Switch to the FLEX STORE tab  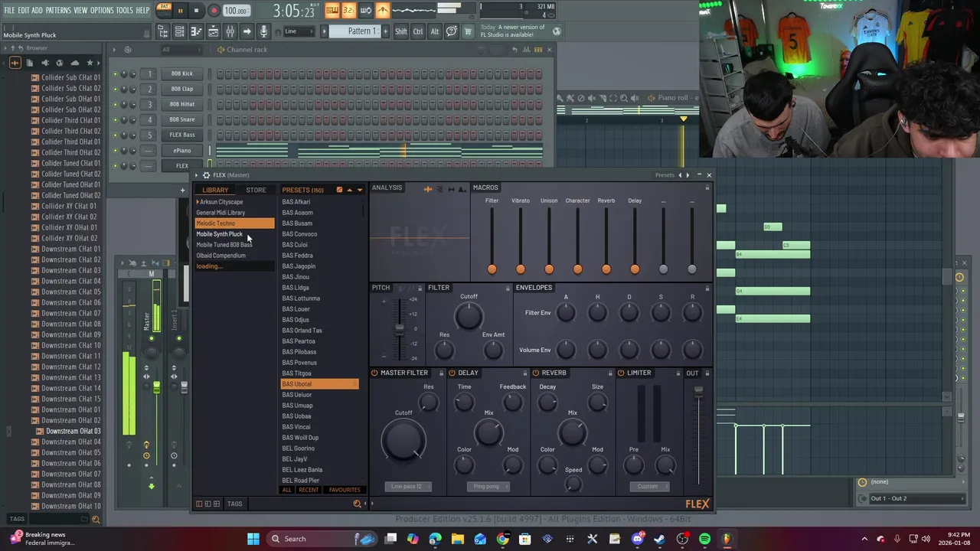click(x=256, y=190)
